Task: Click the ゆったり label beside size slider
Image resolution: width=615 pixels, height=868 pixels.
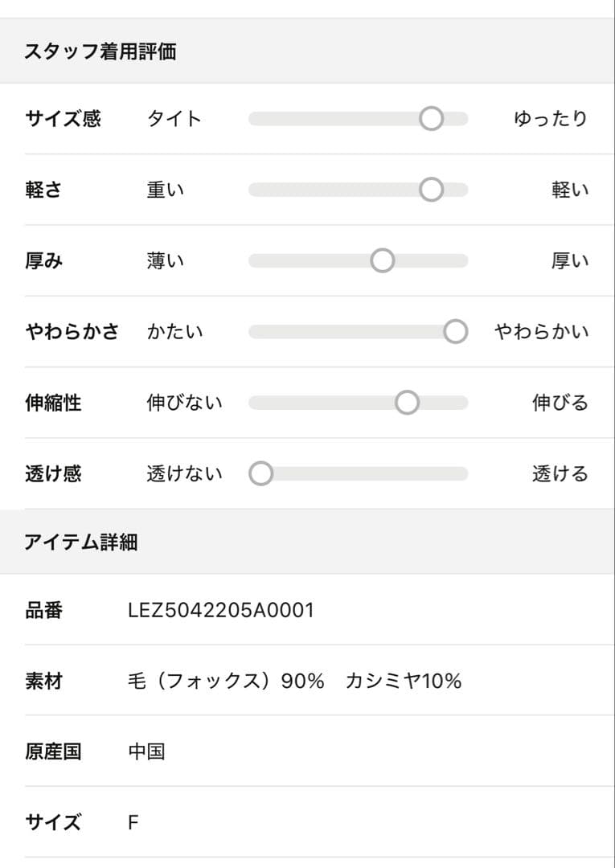Action: [551, 119]
